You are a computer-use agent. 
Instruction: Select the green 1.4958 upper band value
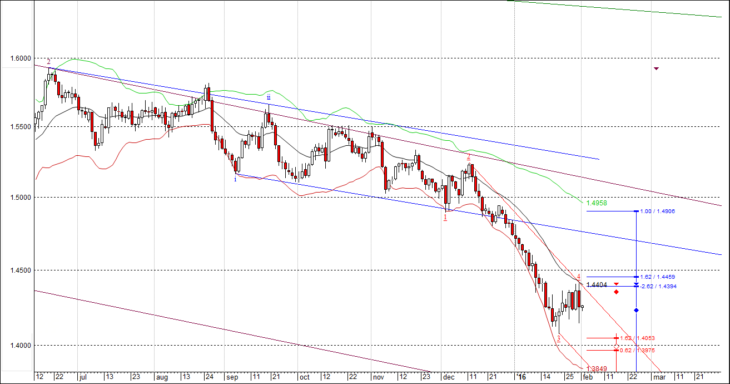[x=597, y=203]
